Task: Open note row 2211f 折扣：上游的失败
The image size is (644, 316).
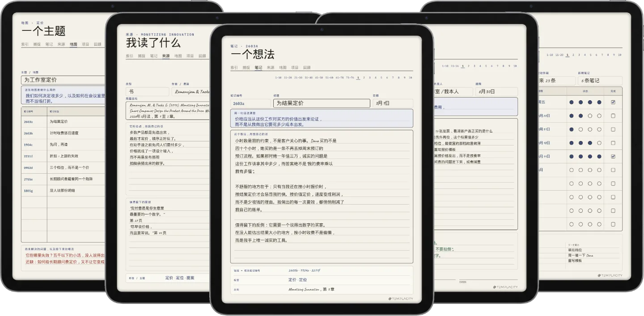Action: click(63, 156)
